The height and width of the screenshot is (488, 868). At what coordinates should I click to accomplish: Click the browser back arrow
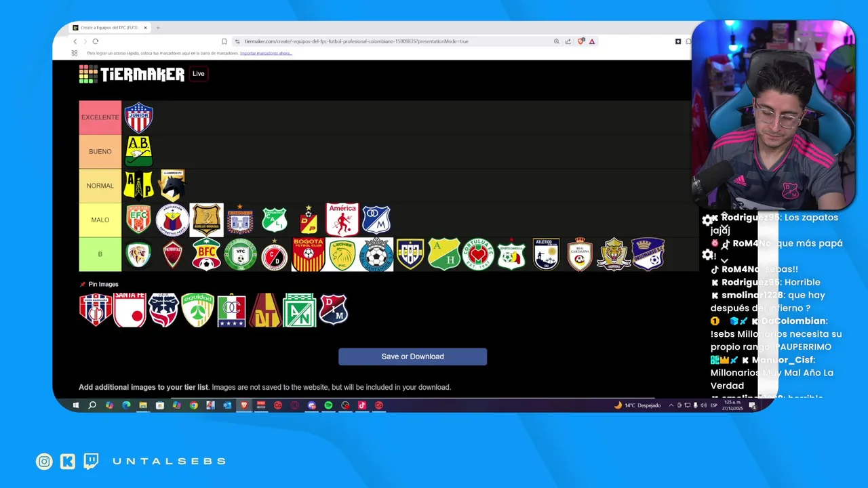[75, 41]
